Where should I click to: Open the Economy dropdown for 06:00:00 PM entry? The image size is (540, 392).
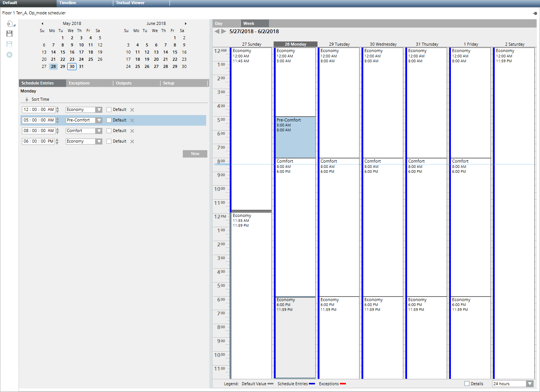coord(98,141)
